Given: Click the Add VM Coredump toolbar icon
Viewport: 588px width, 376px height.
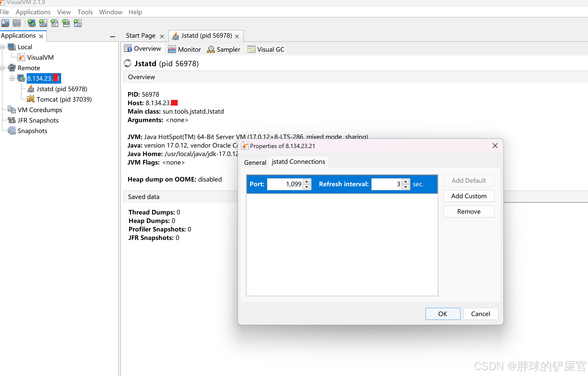Looking at the screenshot, I should tap(54, 23).
